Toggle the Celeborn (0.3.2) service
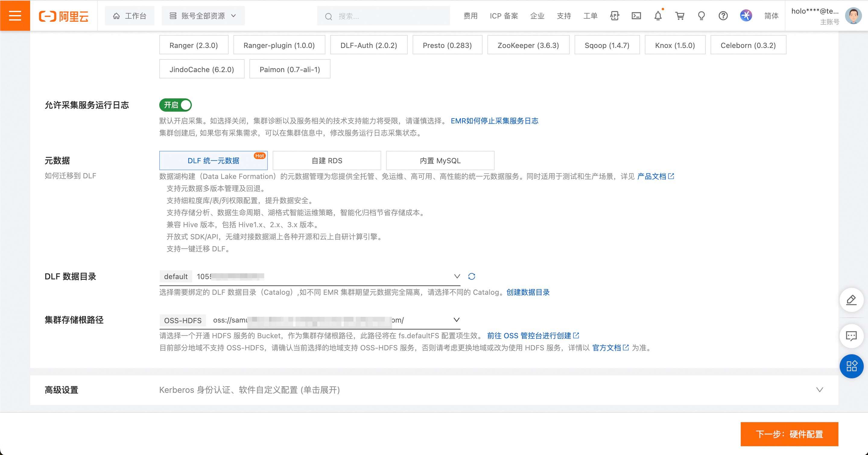Screen dimensions: 868x455 pos(748,45)
